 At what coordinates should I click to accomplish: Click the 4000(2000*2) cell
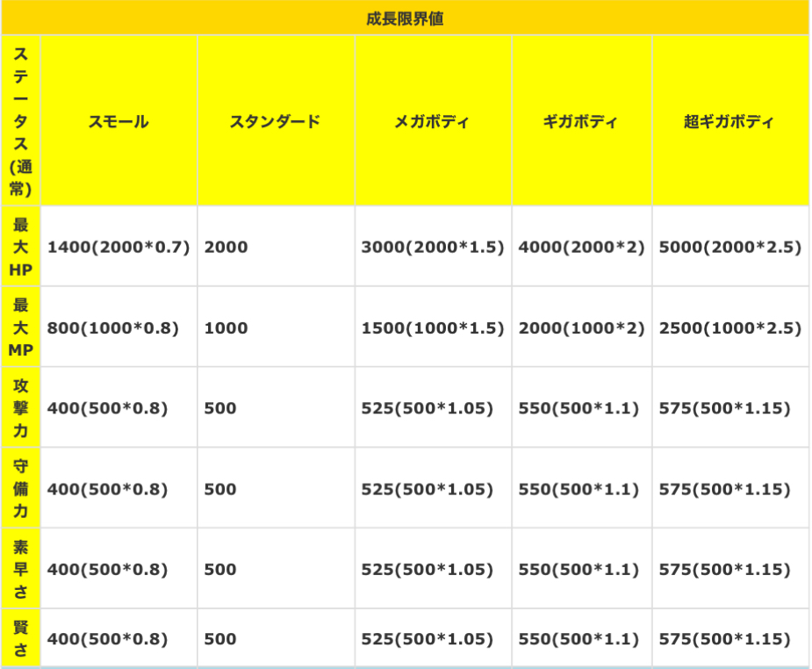pyautogui.click(x=581, y=248)
